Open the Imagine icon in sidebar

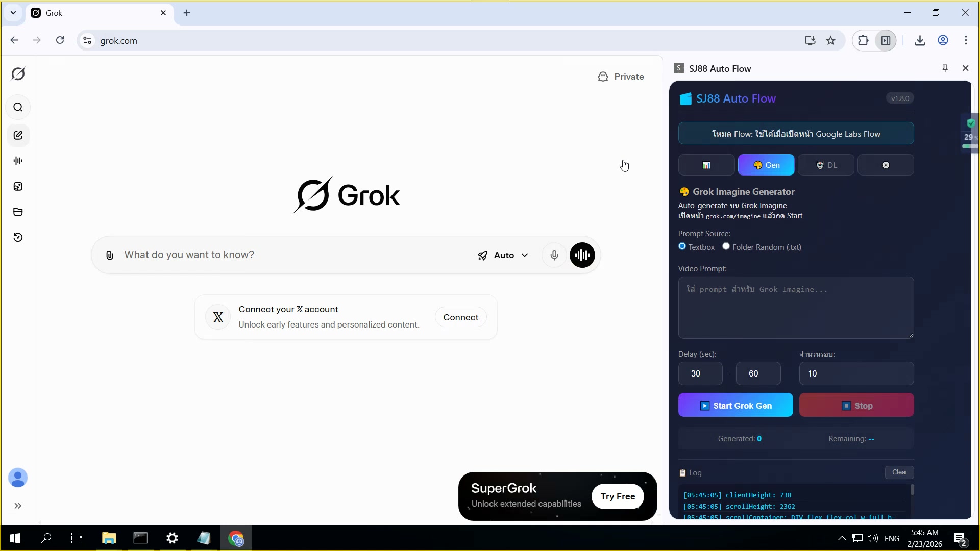[x=18, y=186]
